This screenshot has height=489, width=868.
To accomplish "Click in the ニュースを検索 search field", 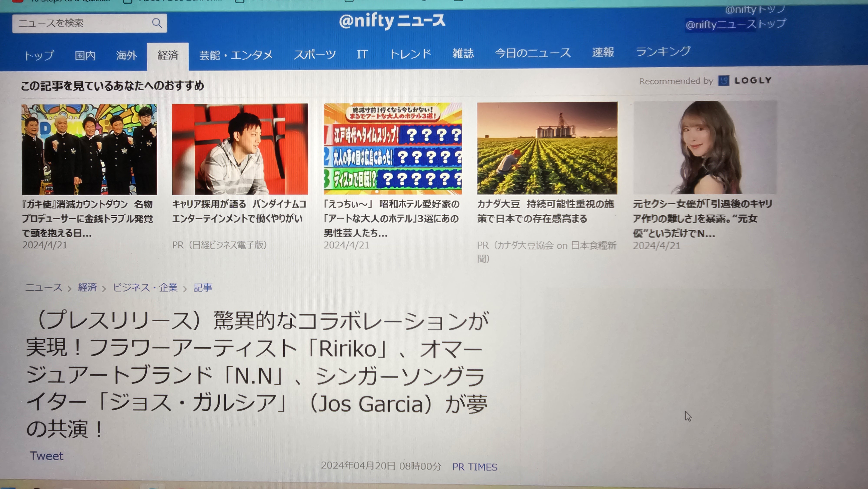I will pyautogui.click(x=81, y=23).
